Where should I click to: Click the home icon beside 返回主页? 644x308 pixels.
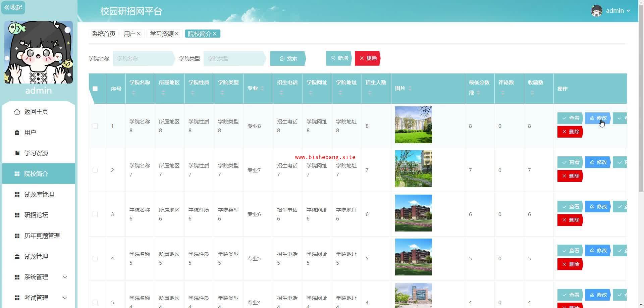[17, 112]
